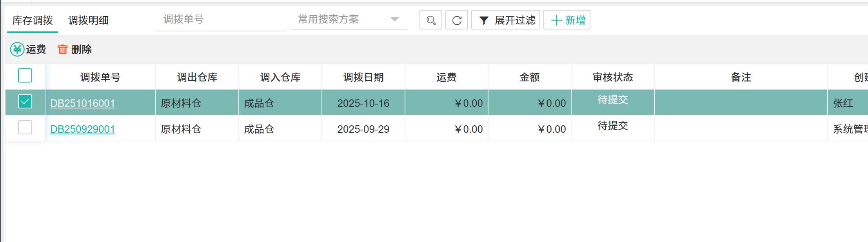Click the funnel icon for 展开过滤
The width and height of the screenshot is (868, 242).
(x=484, y=20)
